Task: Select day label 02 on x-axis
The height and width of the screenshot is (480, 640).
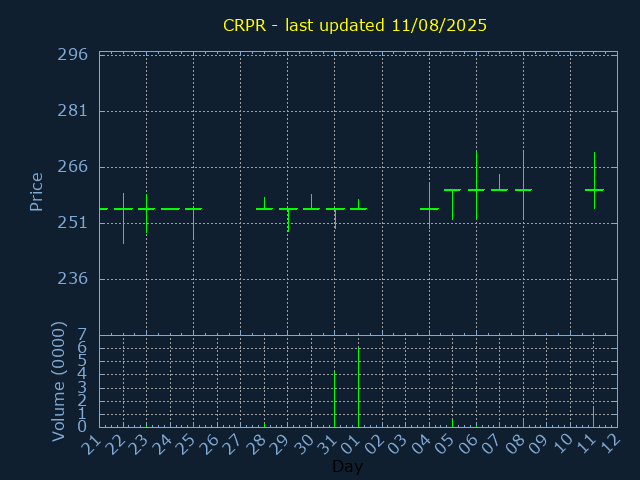Action: coord(373,444)
